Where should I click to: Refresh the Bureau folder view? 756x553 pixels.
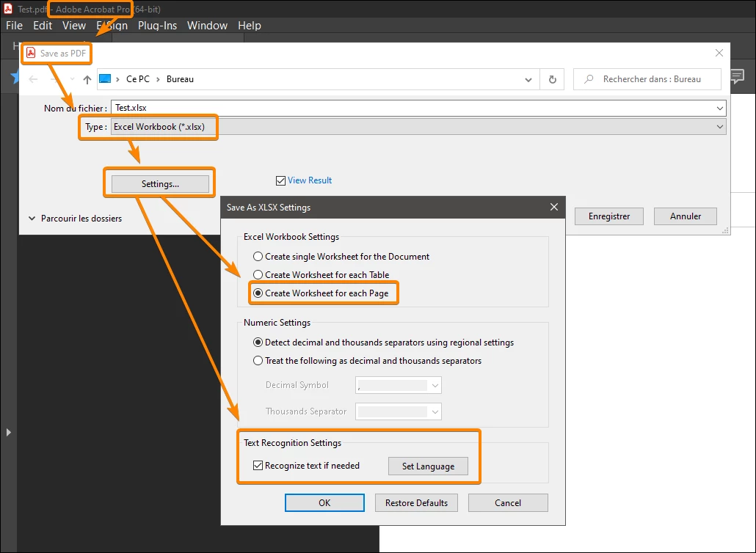[553, 79]
